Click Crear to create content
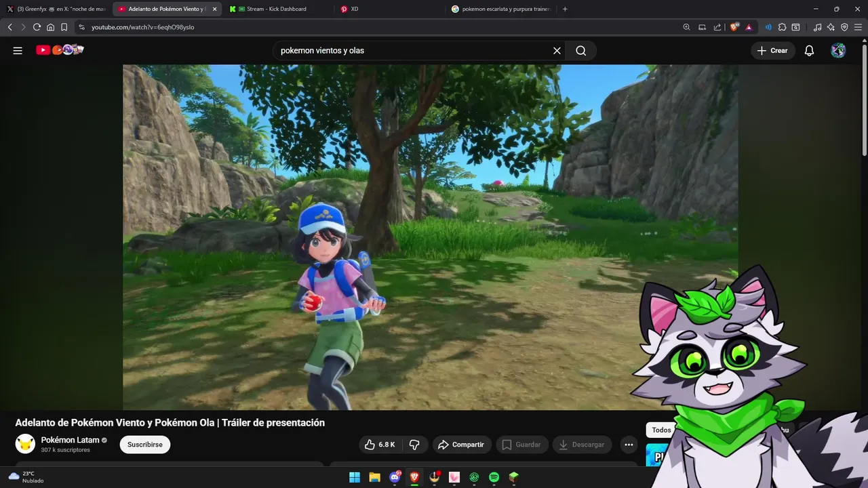This screenshot has width=868, height=488. [772, 51]
